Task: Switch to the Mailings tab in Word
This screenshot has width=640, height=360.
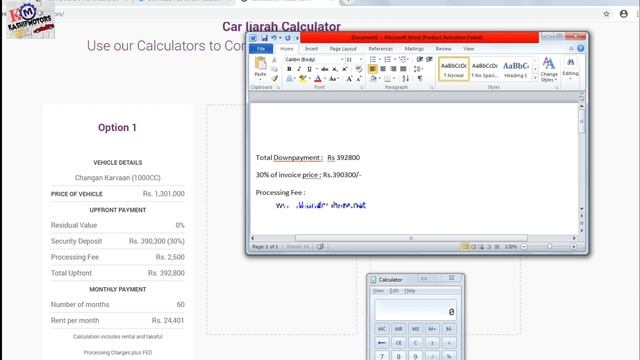Action: pos(414,49)
